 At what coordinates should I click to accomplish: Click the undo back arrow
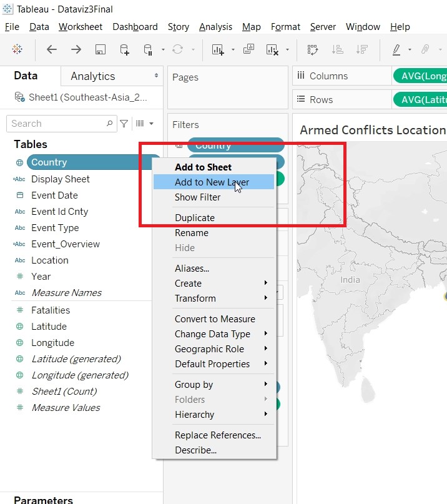click(x=52, y=49)
